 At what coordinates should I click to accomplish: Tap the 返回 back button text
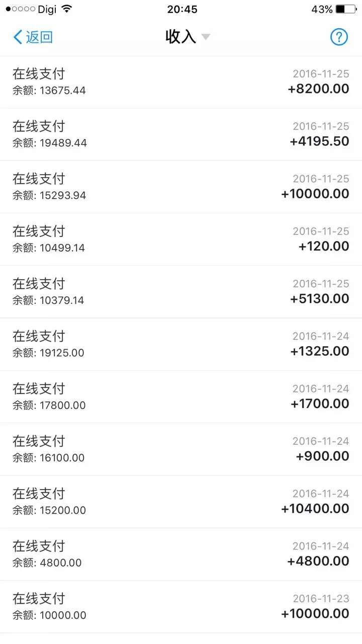(x=39, y=37)
